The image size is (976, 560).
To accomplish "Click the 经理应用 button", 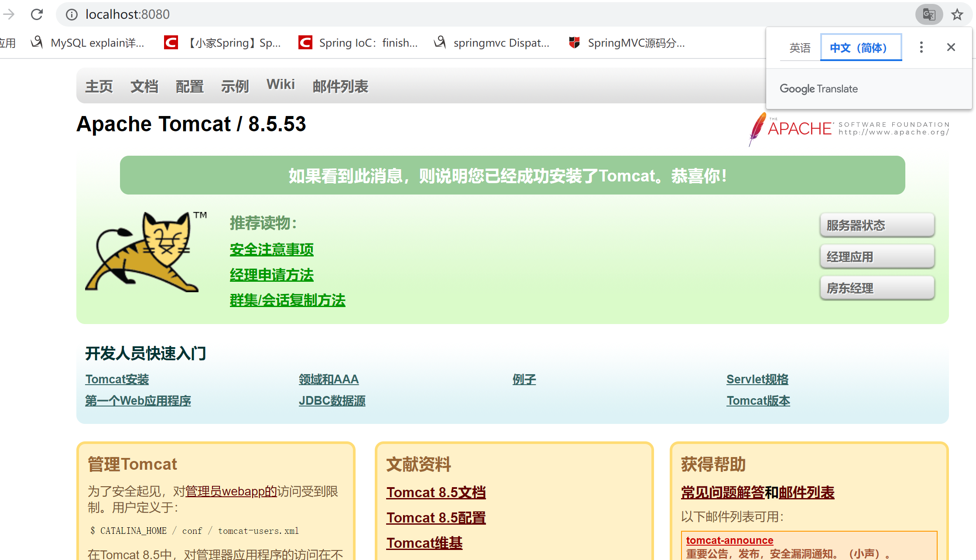I will [x=877, y=256].
